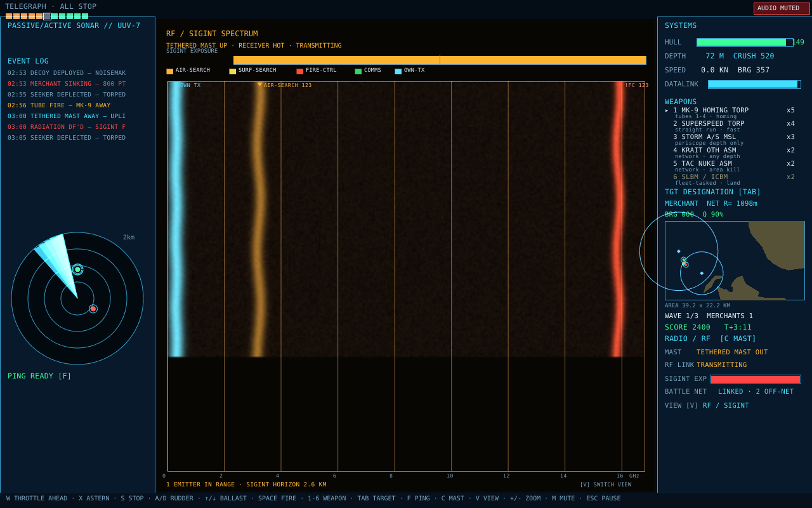The height and width of the screenshot is (508, 812).
Task: Click the '03:05 SEEKER DEFLECTED' log entry
Action: (x=67, y=138)
